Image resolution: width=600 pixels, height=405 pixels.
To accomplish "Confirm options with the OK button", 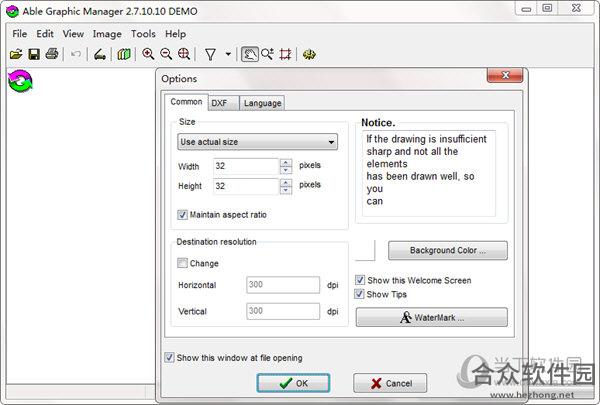I will (293, 383).
